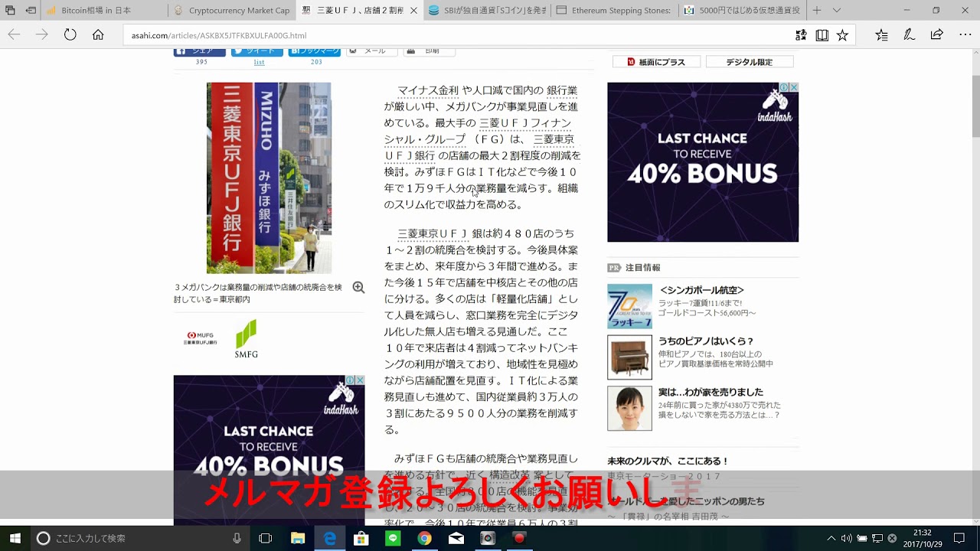Open the favorites hub icon
Viewport: 980px width, 551px height.
coord(881,34)
